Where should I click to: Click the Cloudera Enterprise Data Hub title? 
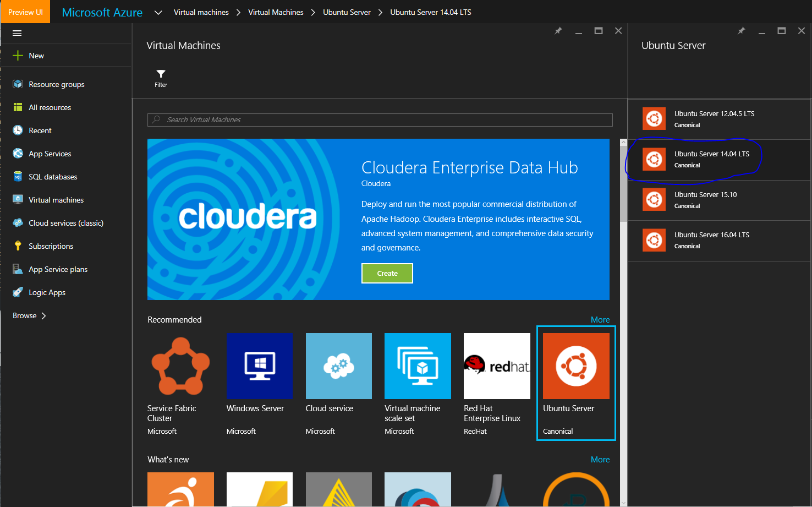click(x=469, y=167)
